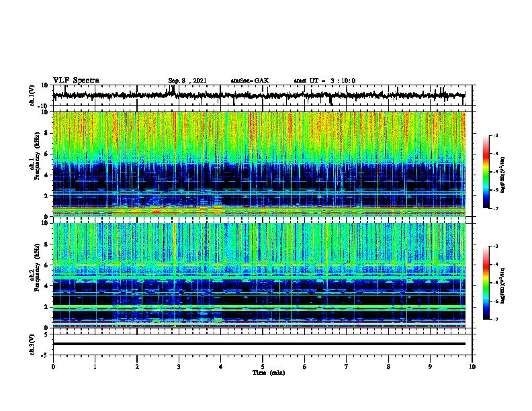Click the '2' kHz tick of ch.2 spectrogram
This screenshot has height=411, width=532.
pyautogui.click(x=46, y=307)
